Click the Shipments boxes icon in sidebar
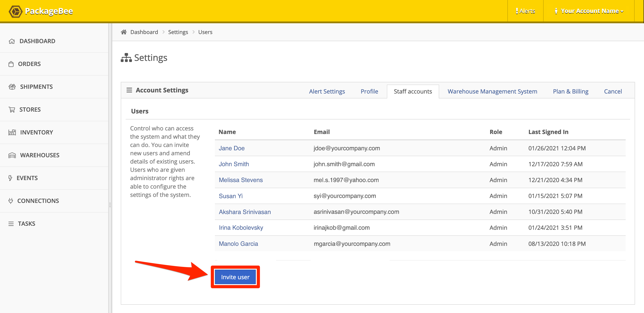Image resolution: width=644 pixels, height=313 pixels. click(12, 87)
